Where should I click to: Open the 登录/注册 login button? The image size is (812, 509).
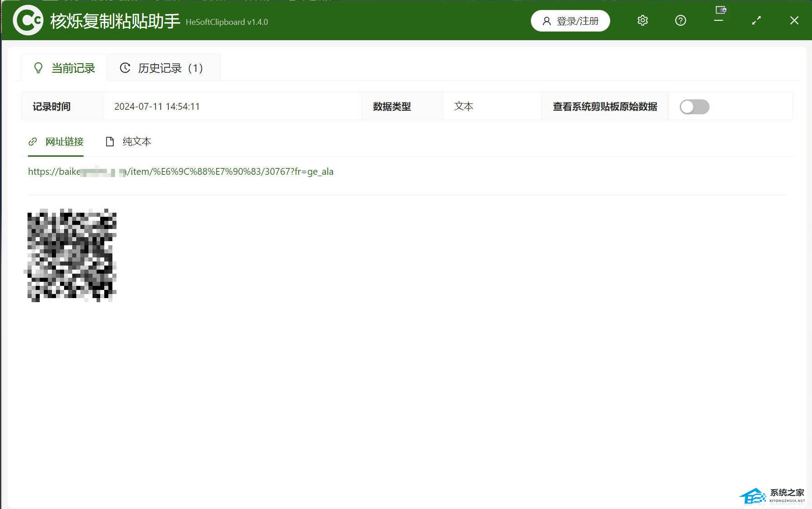570,21
